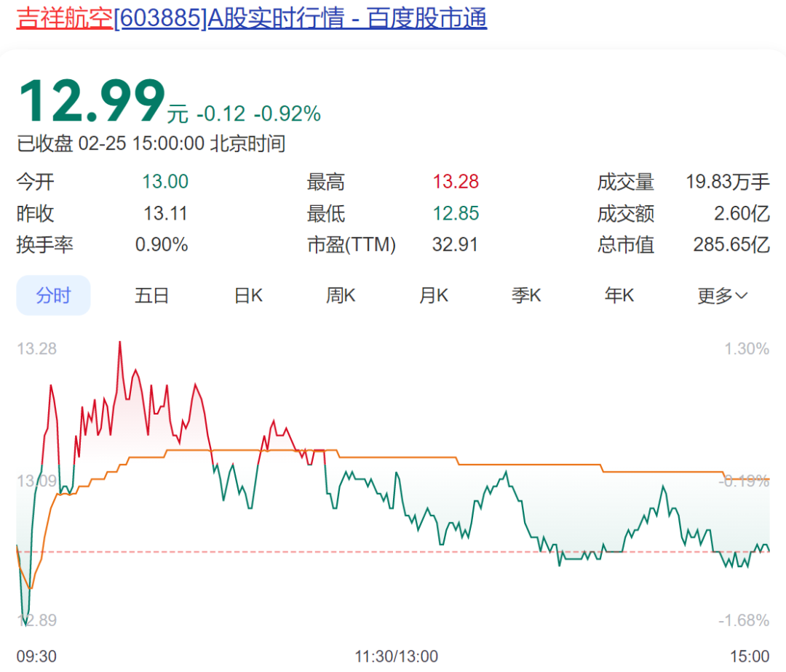Image resolution: width=786 pixels, height=672 pixels.
Task: Click the 09:30 time axis label
Action: pos(36,656)
